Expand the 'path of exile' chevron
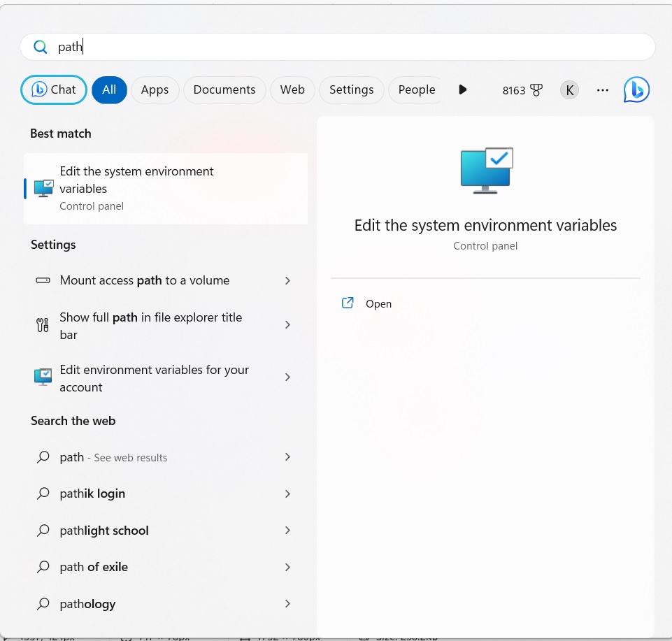This screenshot has height=641, width=672. [x=287, y=567]
